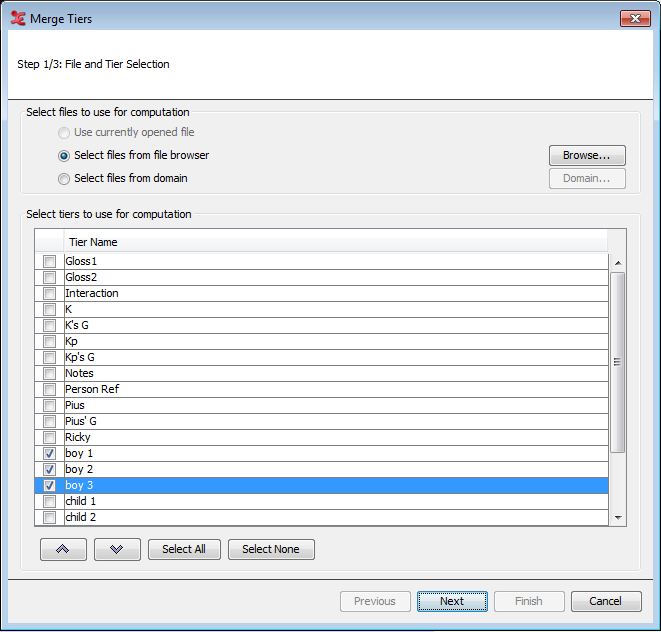Image resolution: width=661 pixels, height=632 pixels.
Task: Click the move-down double chevron button
Action: tap(117, 549)
